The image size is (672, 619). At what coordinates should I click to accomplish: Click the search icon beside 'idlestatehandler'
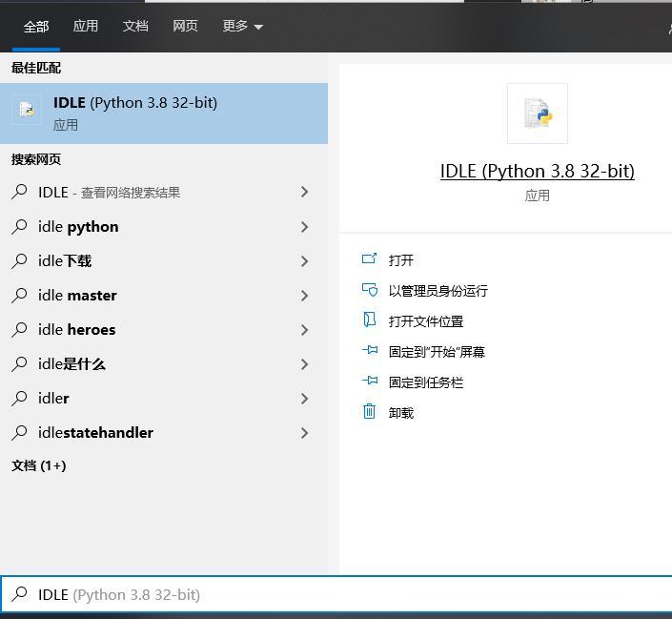click(19, 432)
